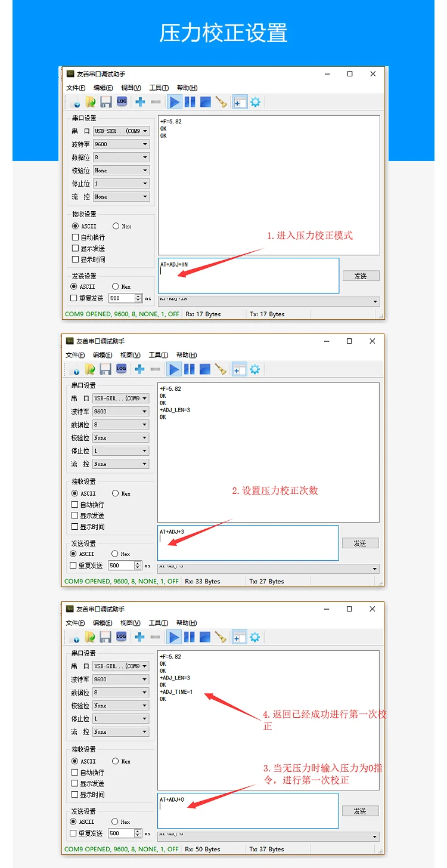Click gray minus icon in Rx: 17 Bytes window
This screenshot has width=447, height=868.
point(156,102)
